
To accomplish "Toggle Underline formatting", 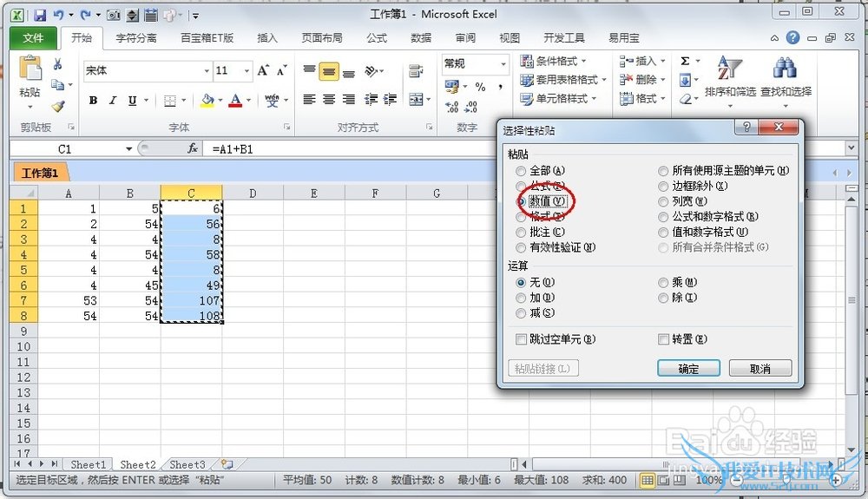I will pos(132,100).
